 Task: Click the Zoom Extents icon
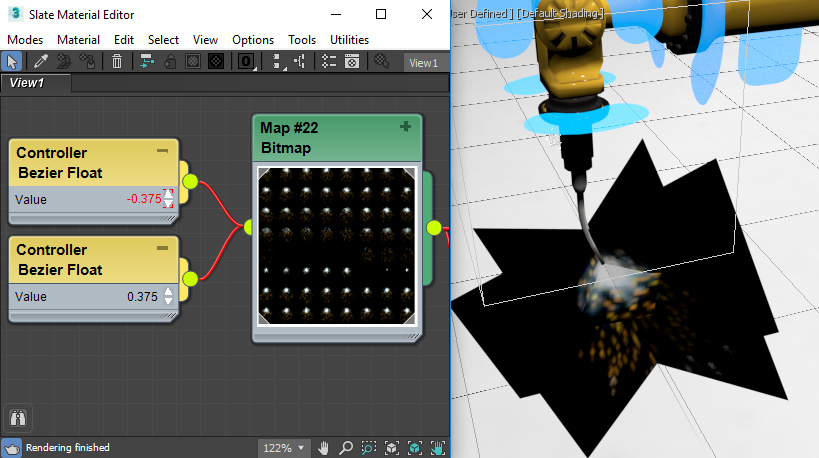coord(392,448)
